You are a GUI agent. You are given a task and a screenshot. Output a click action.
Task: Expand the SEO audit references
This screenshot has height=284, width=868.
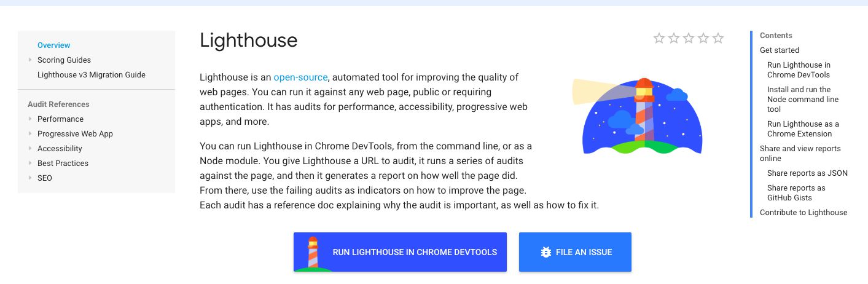[x=30, y=178]
